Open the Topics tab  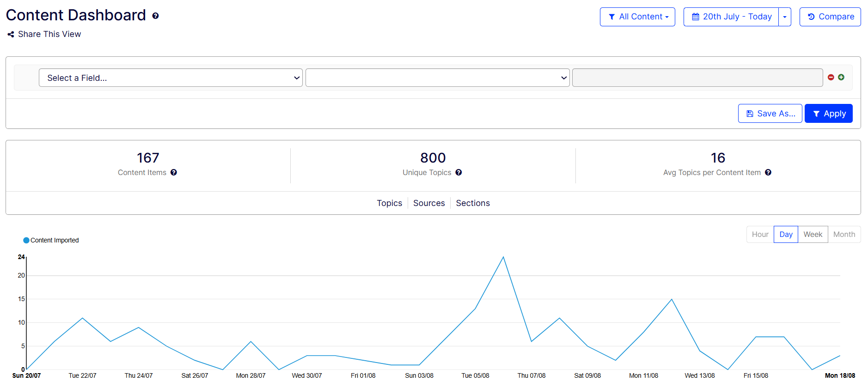point(389,203)
